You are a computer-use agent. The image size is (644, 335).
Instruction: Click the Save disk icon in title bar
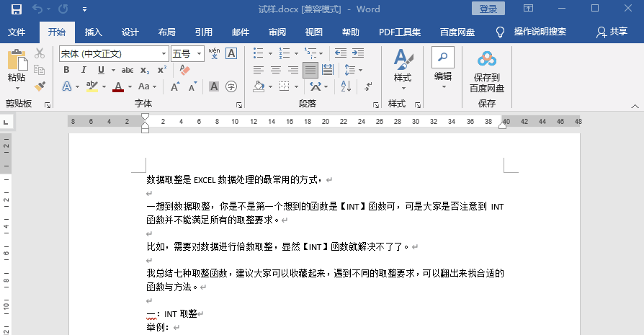16,9
